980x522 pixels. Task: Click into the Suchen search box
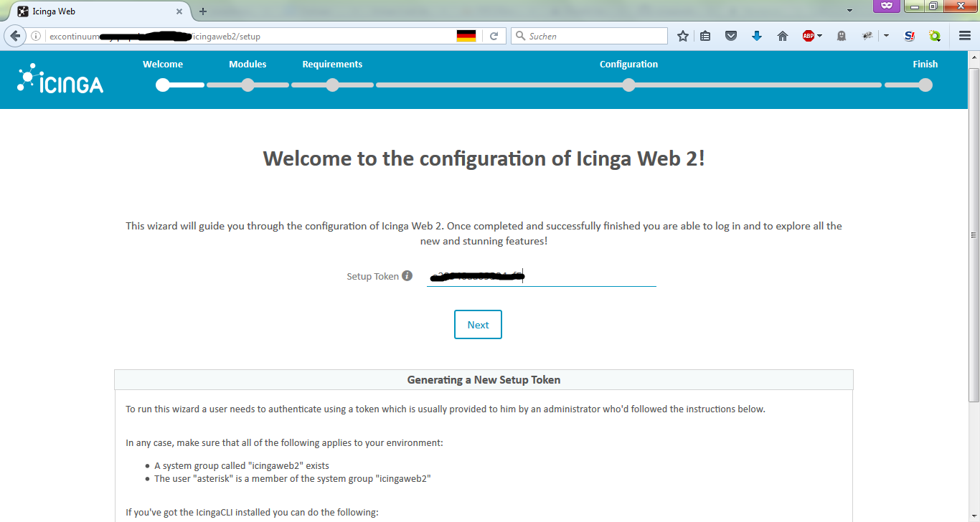tap(589, 36)
